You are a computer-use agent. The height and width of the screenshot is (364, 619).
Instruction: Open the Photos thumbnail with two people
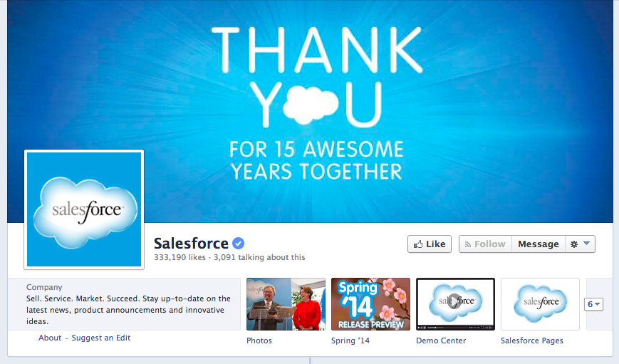tap(286, 304)
